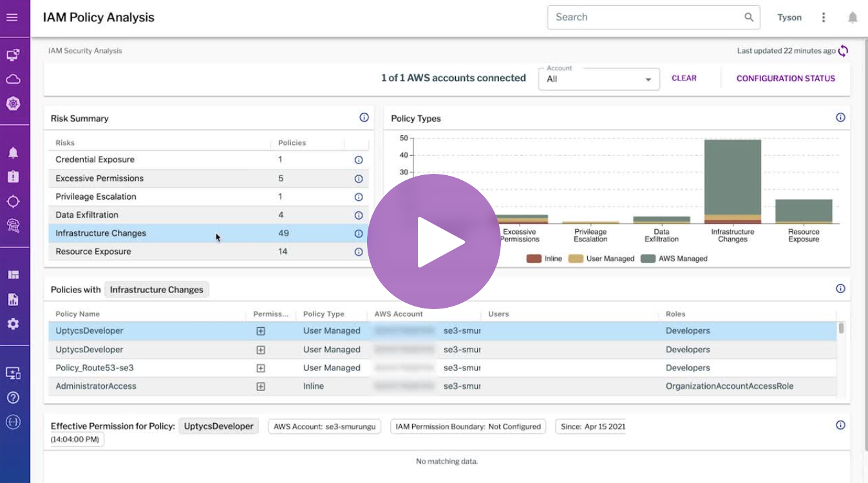
Task: Click the search magnifier icon
Action: pos(749,17)
